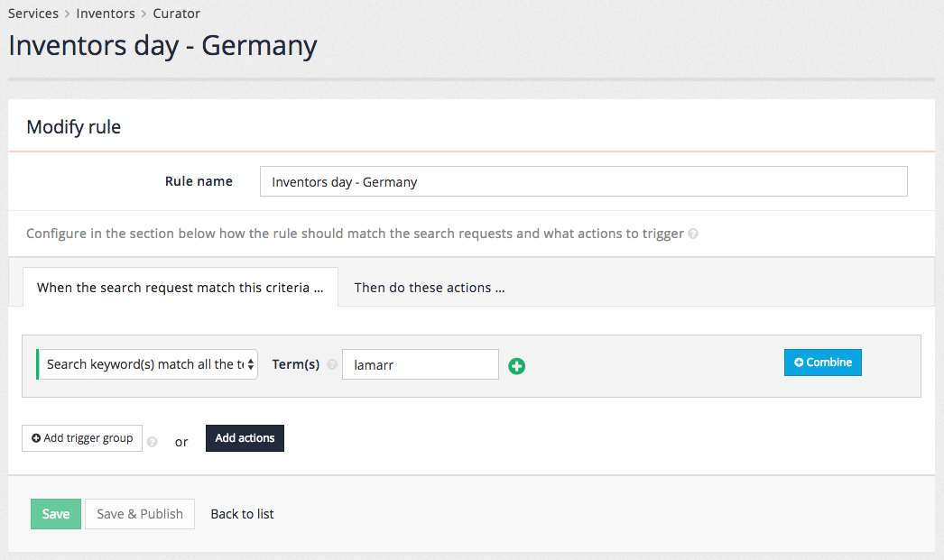Save the rule
944x560 pixels.
(x=55, y=513)
